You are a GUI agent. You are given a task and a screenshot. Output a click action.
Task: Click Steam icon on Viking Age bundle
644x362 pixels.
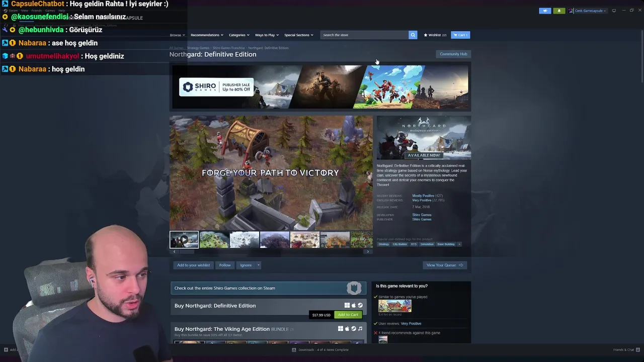click(x=353, y=329)
